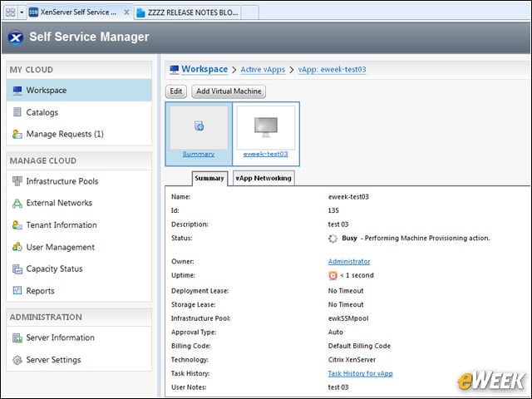Image resolution: width=532 pixels, height=399 pixels.
Task: Switch to ZZZZ RELEASE NOTES tab
Action: pos(188,12)
